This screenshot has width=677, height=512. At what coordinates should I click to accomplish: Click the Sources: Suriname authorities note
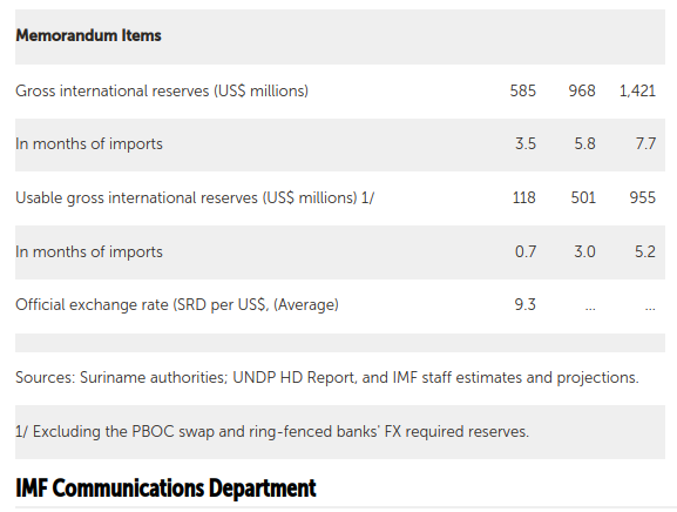coord(326,378)
